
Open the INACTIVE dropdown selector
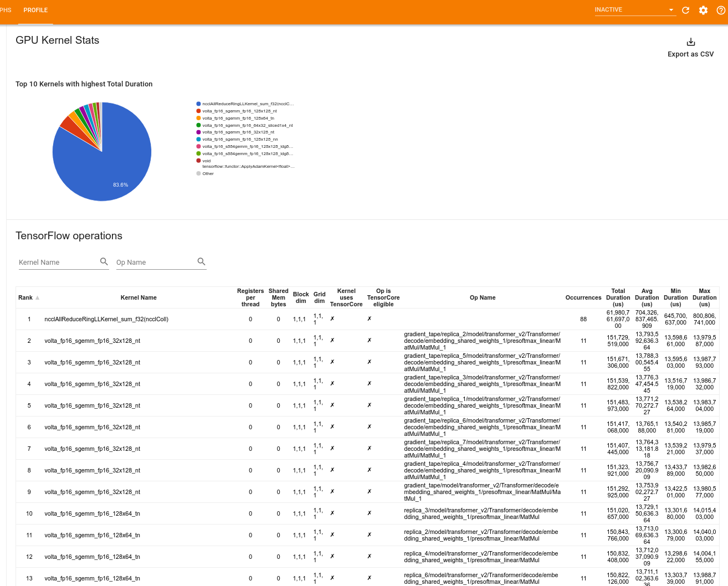pos(635,10)
